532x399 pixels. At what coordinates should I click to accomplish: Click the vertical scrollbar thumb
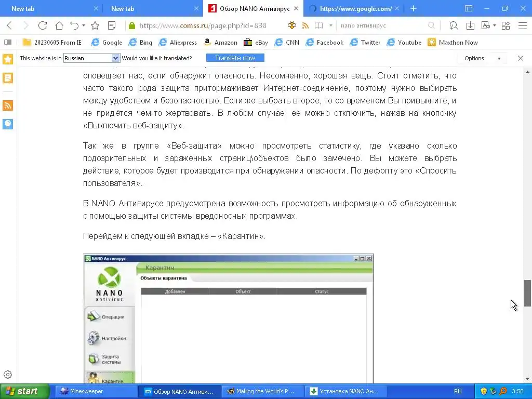[x=527, y=293]
